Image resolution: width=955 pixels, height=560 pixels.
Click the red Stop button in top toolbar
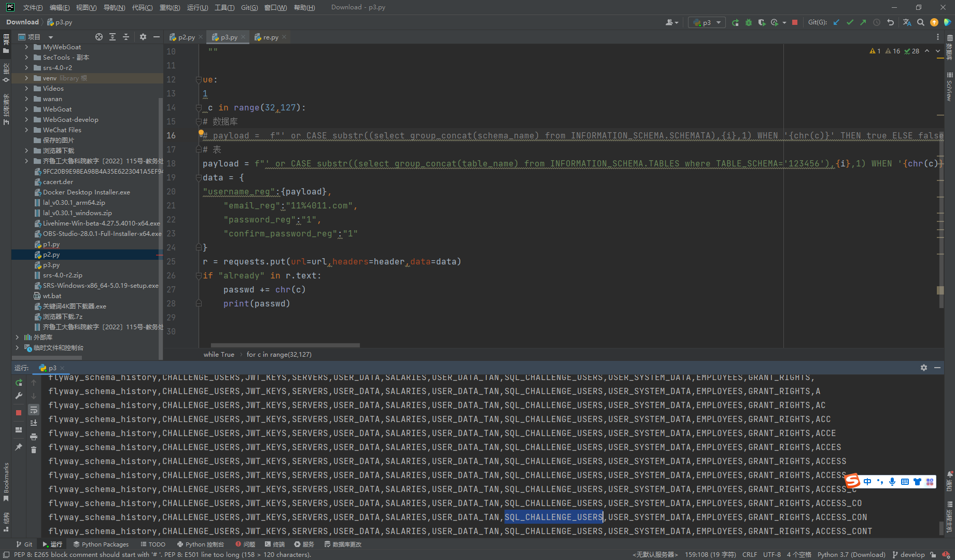point(795,22)
